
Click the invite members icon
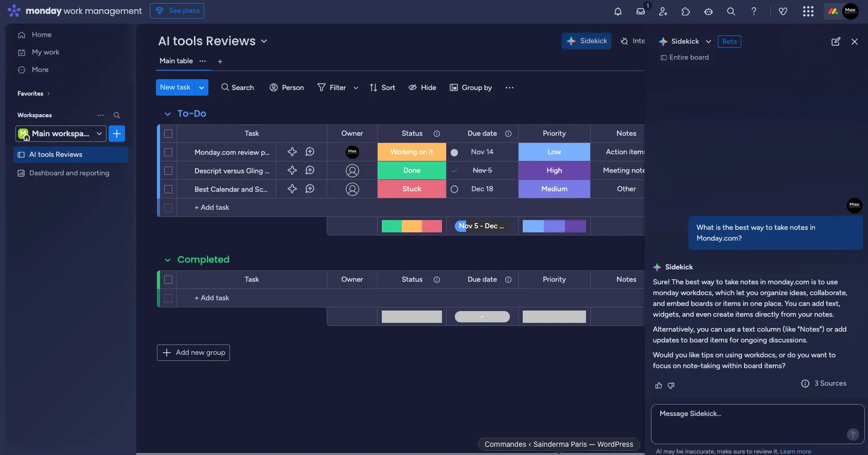pos(663,11)
